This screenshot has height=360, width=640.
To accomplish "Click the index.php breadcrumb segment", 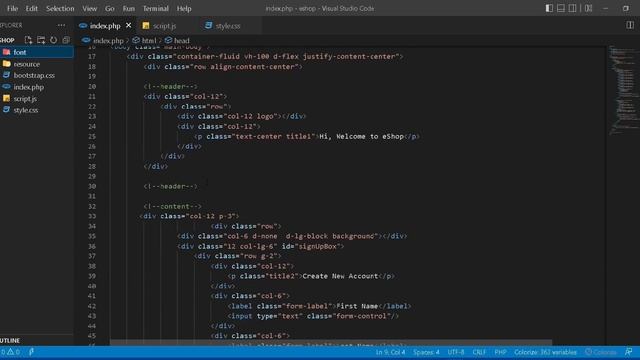I will [x=103, y=40].
